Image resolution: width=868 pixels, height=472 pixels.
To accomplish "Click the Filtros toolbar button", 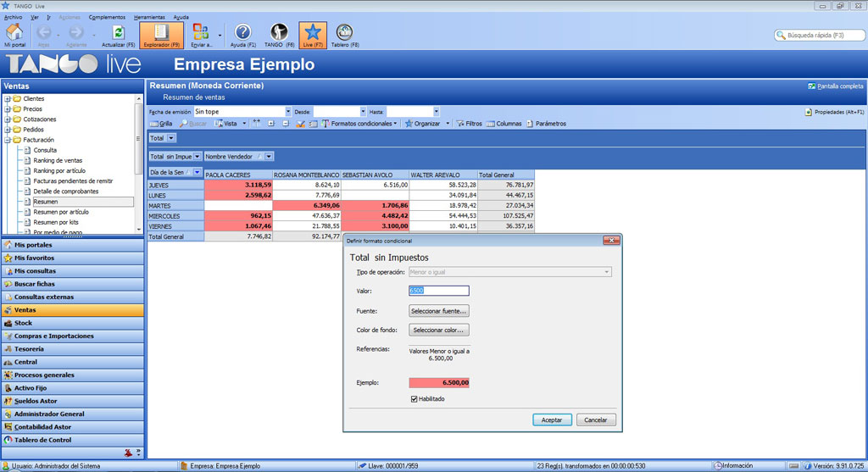I will point(469,124).
